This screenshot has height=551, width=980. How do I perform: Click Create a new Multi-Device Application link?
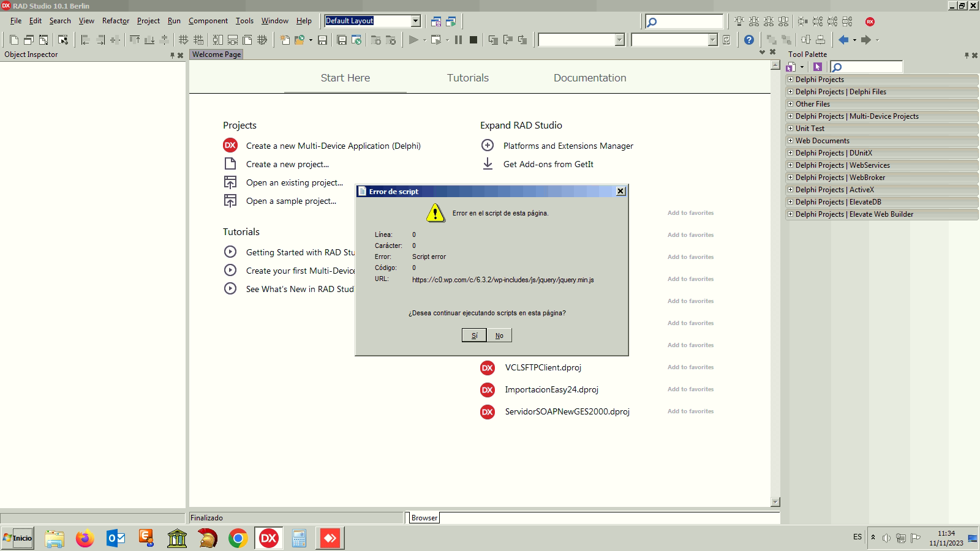[x=333, y=146]
